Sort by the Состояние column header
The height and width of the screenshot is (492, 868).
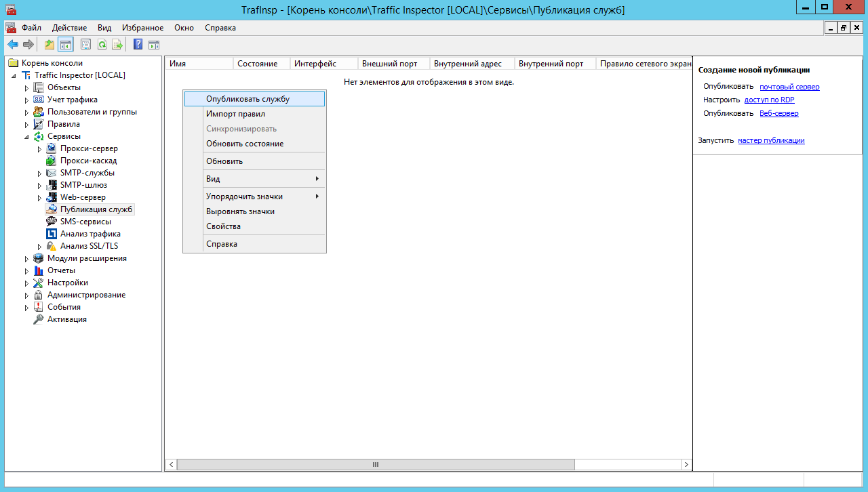click(262, 64)
